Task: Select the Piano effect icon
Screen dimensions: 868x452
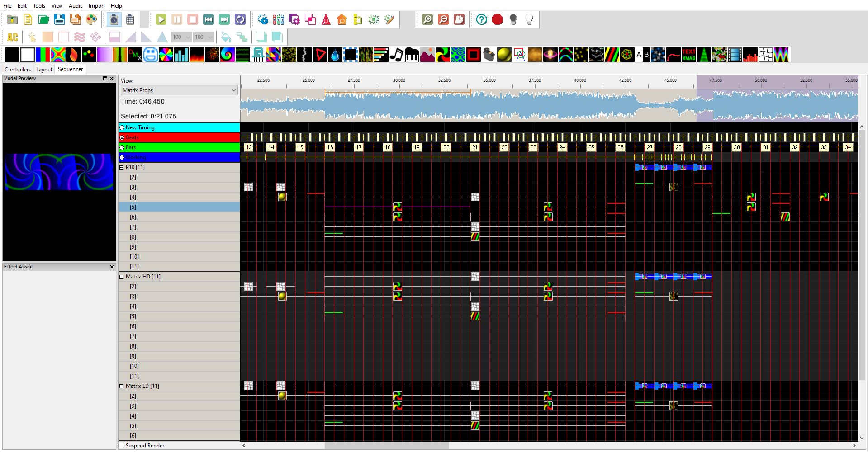Action: (x=412, y=55)
